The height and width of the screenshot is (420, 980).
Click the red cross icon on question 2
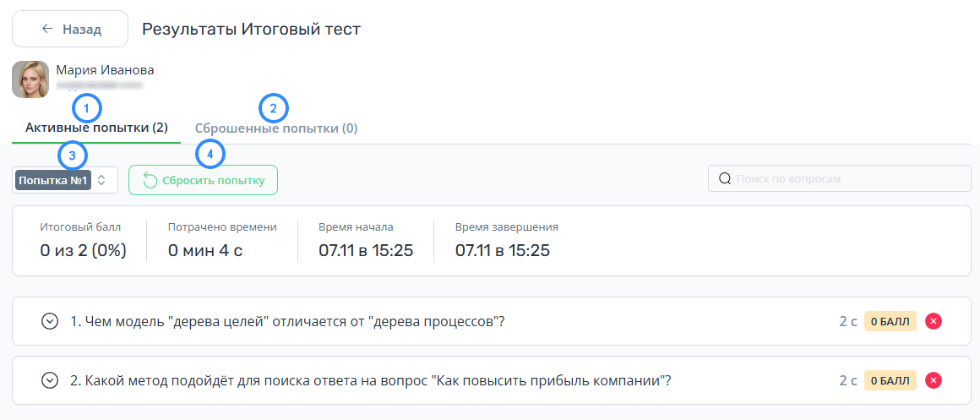tap(934, 380)
